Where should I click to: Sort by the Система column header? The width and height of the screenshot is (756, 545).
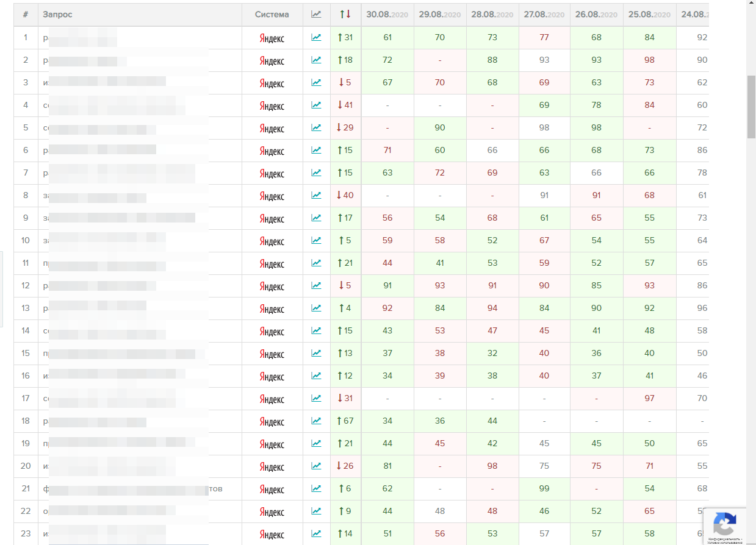pos(272,14)
